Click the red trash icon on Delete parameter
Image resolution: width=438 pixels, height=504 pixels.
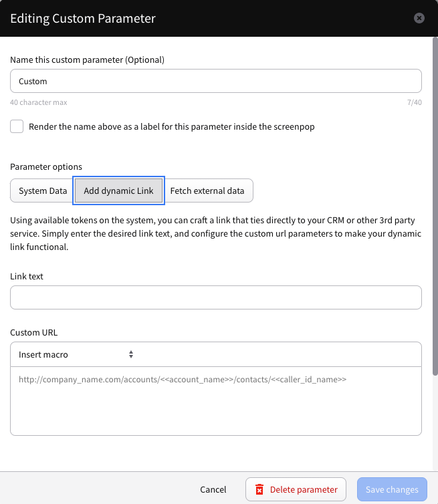(259, 489)
